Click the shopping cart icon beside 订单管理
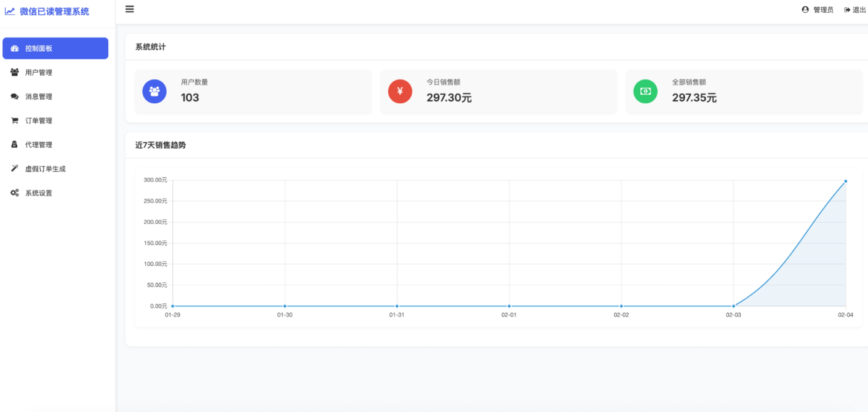The width and height of the screenshot is (868, 412). pyautogui.click(x=15, y=120)
